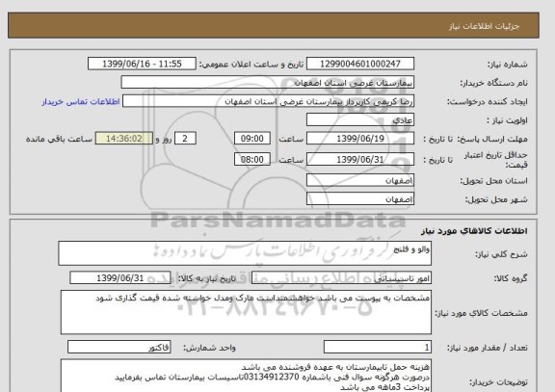
Task: Click the شماره نیاز label
Action: tap(508, 65)
